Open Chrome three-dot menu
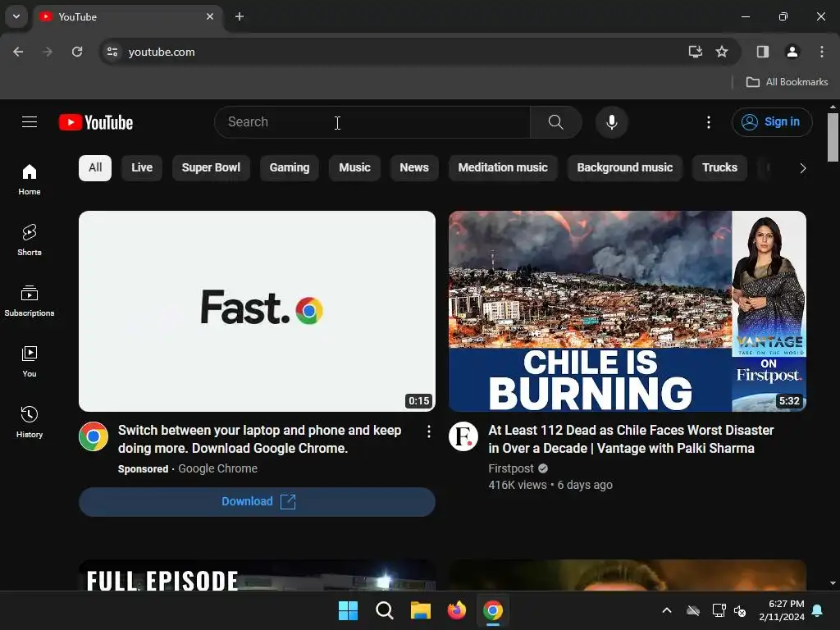 coord(822,52)
